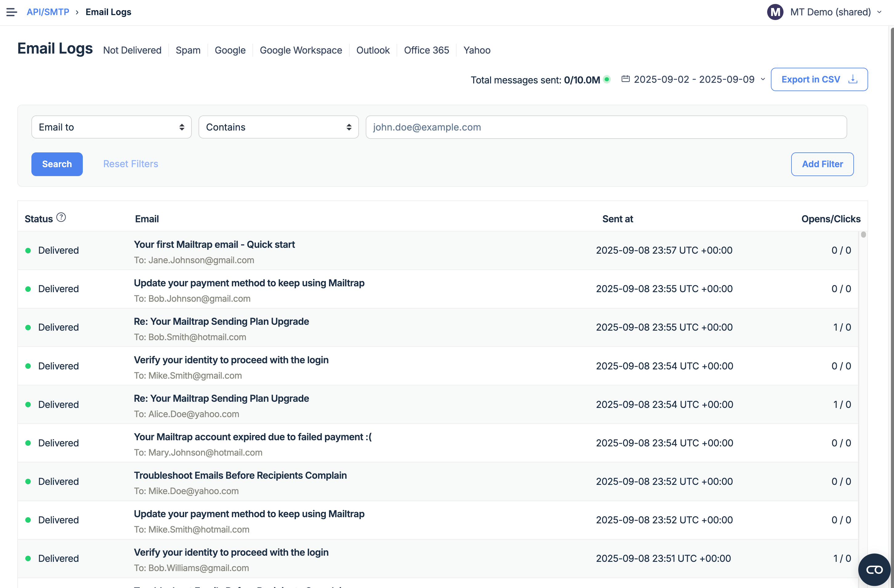The width and height of the screenshot is (894, 588).
Task: Click the Search button
Action: 57,164
